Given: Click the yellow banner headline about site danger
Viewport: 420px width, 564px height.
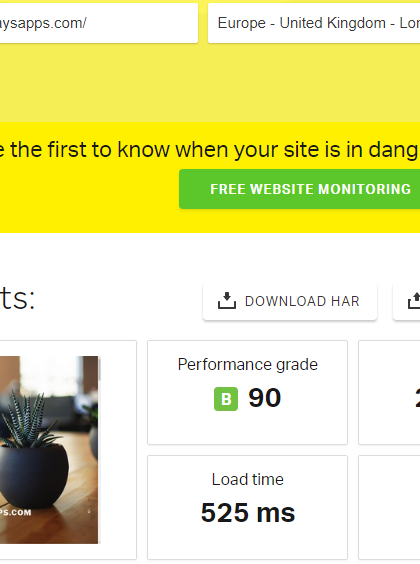Looking at the screenshot, I should (x=210, y=150).
